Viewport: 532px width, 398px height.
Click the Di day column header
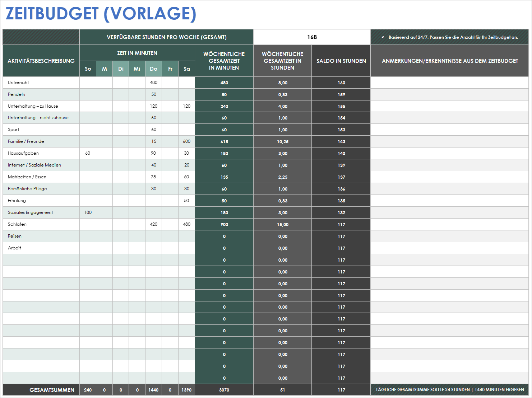pyautogui.click(x=121, y=69)
